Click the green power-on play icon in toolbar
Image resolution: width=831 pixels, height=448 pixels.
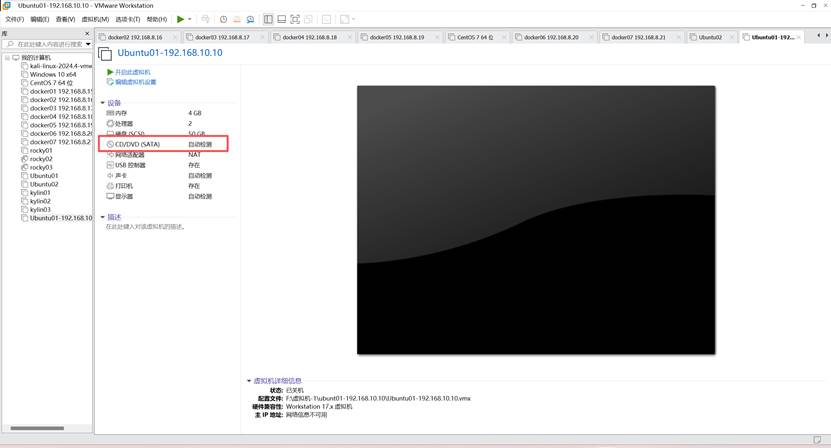click(181, 19)
